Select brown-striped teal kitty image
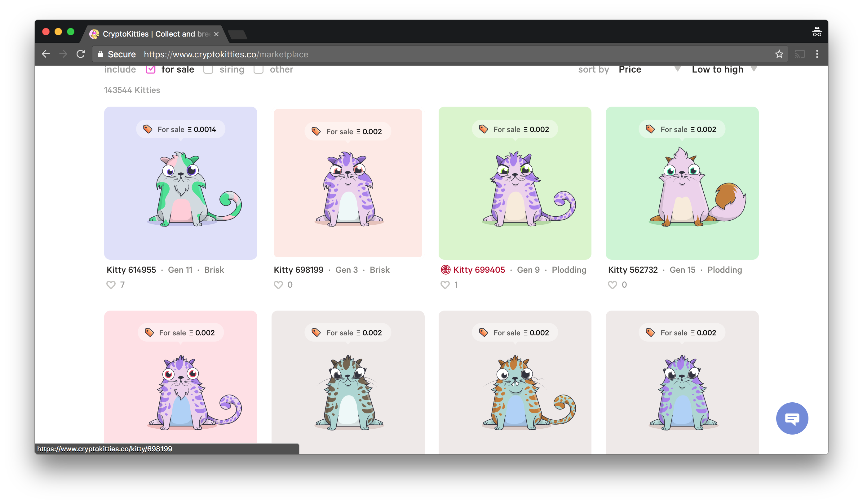Screen dimensions: 863x504 pos(349,393)
